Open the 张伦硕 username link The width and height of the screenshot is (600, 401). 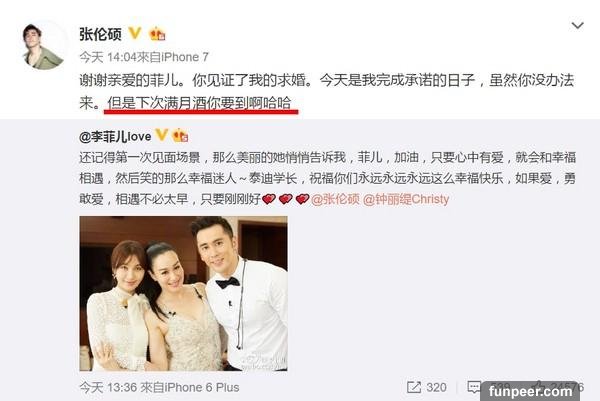(100, 34)
